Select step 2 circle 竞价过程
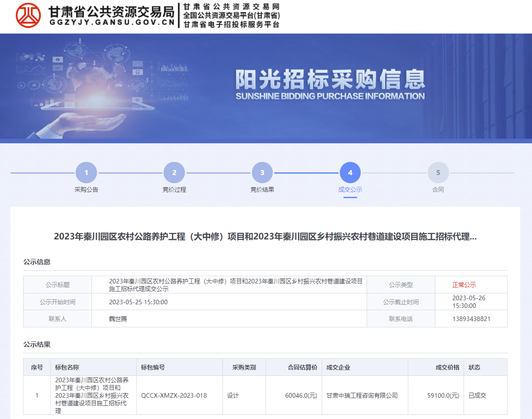The height and width of the screenshot is (419, 532). click(174, 172)
